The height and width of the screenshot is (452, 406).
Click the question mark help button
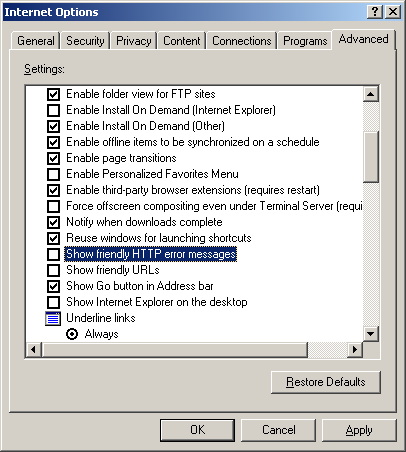pyautogui.click(x=375, y=12)
